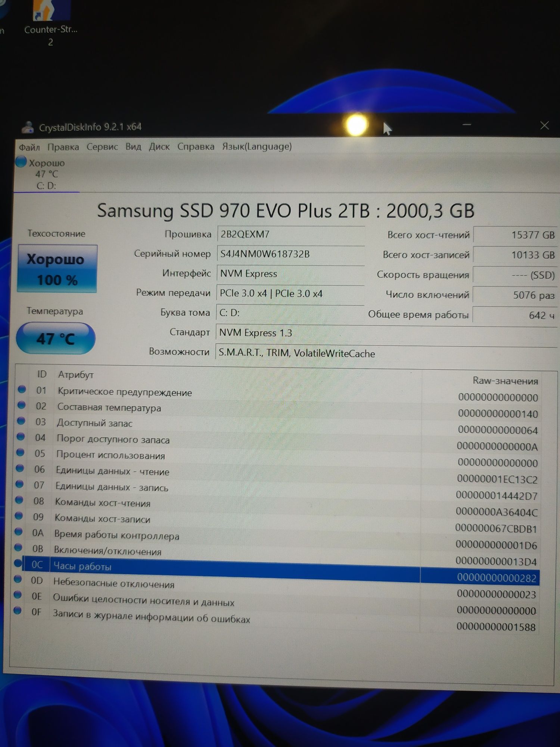
Task: Click the ID column header
Action: coord(42,374)
